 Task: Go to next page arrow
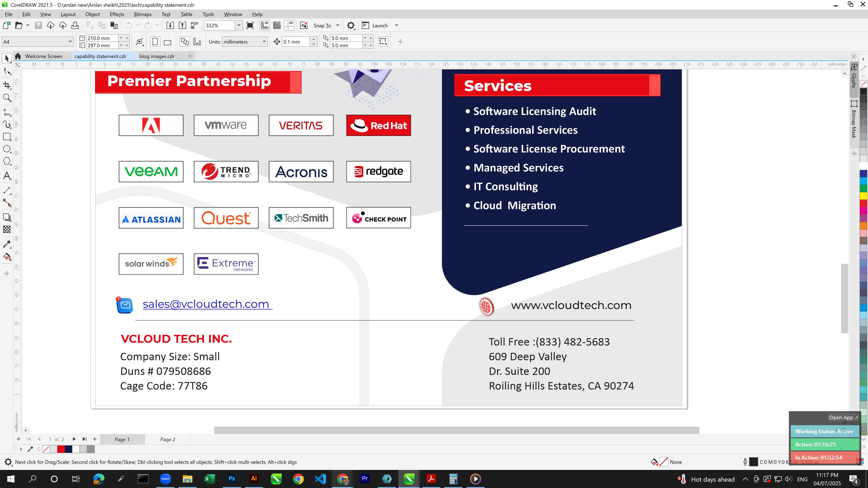click(x=74, y=439)
